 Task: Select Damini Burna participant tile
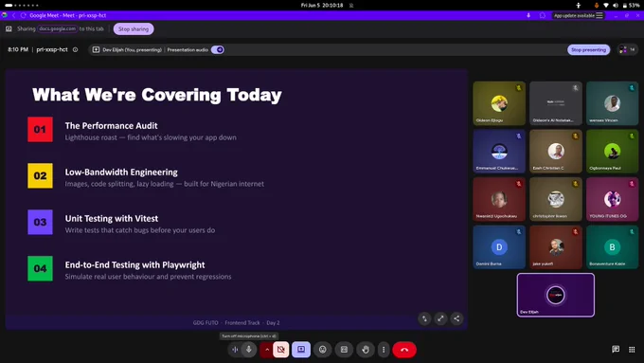pyautogui.click(x=499, y=247)
